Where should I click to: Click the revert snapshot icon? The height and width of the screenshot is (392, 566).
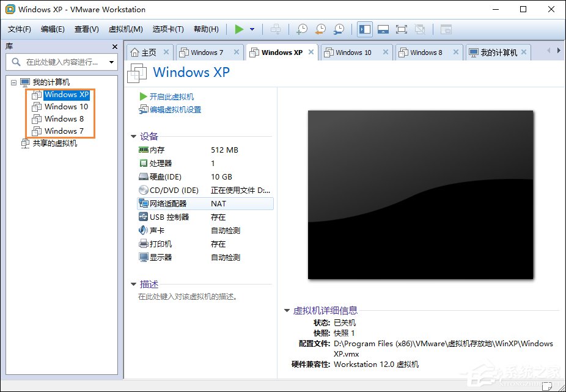[320, 29]
